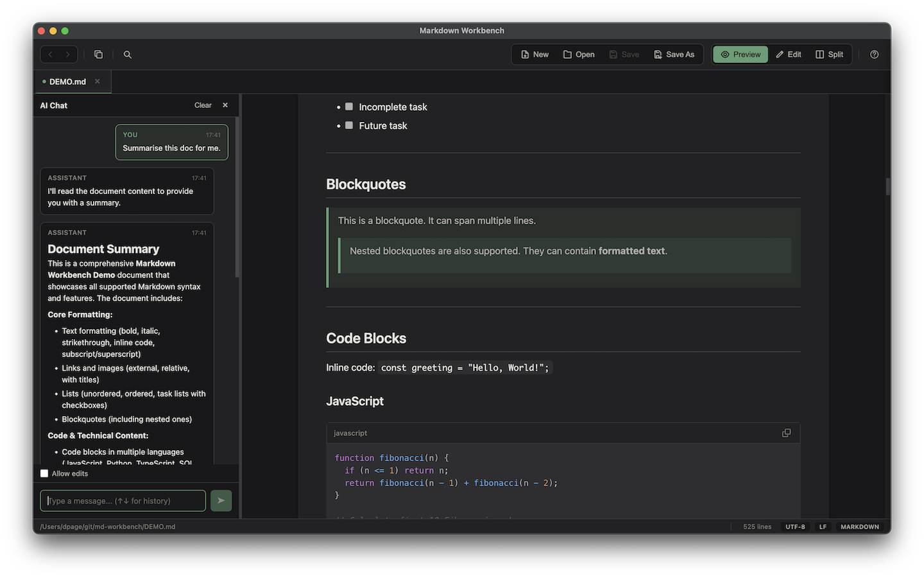The image size is (924, 578).
Task: Check the Incomplete task checkbox
Action: point(348,106)
